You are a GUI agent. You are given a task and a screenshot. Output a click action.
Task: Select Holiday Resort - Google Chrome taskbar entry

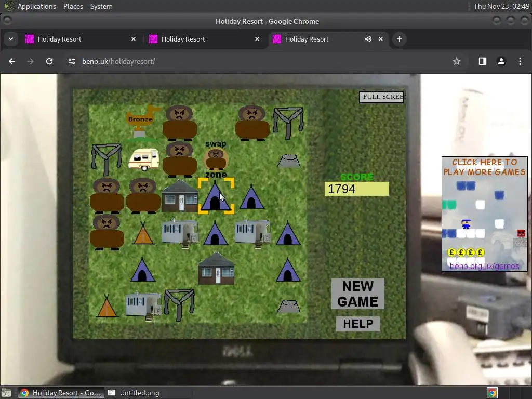pyautogui.click(x=61, y=393)
